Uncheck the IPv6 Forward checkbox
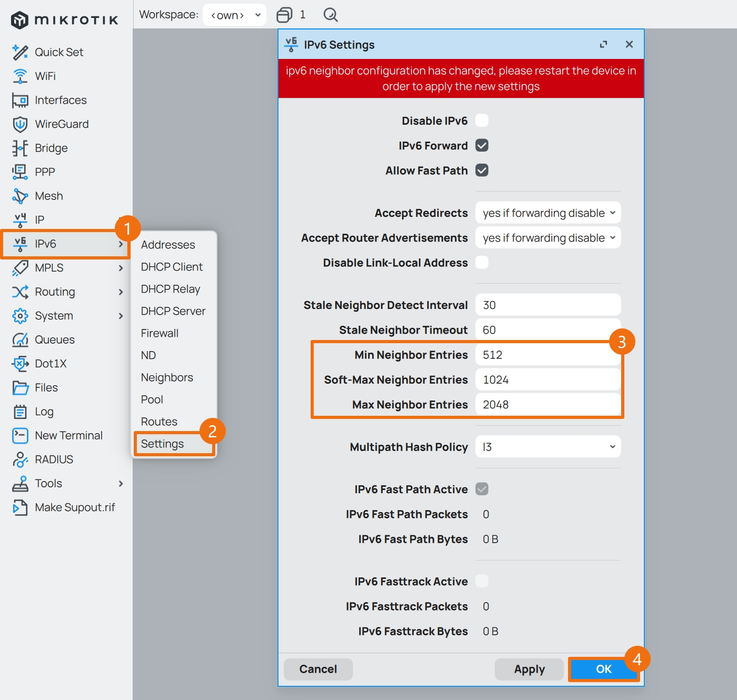737x700 pixels. click(x=482, y=145)
